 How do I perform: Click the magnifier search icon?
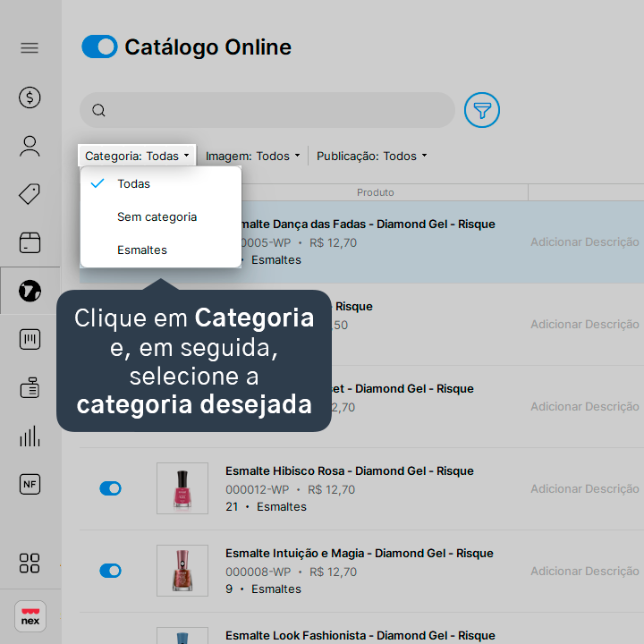98,110
